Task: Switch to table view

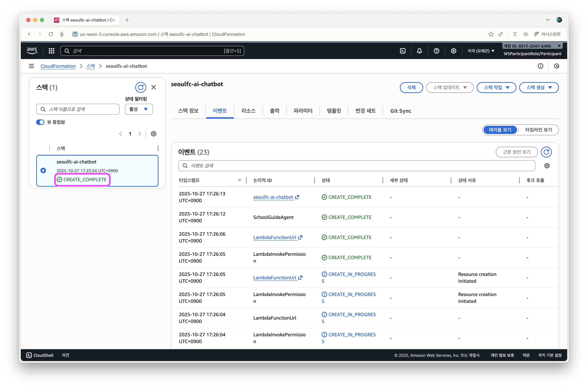Action: (500, 130)
